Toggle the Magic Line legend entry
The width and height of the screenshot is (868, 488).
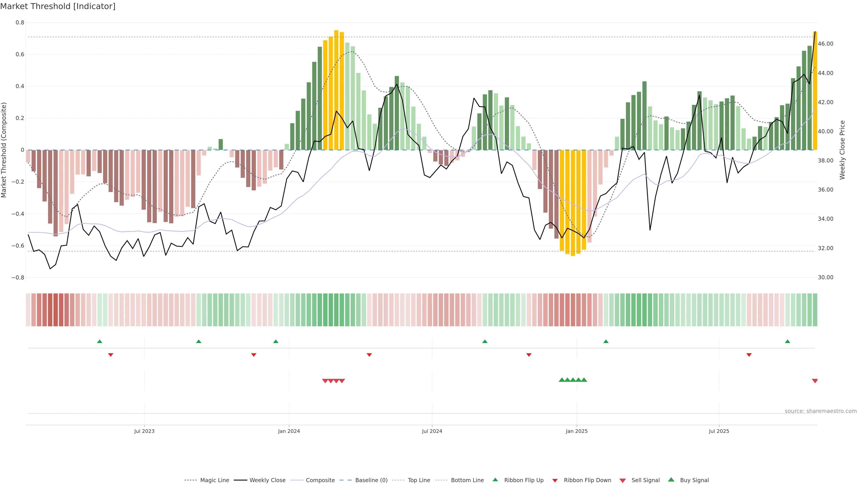[x=214, y=480]
